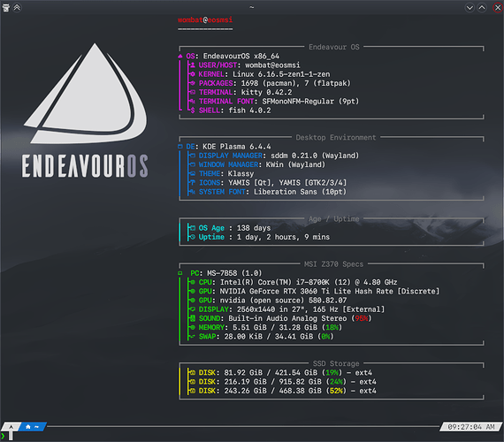
Task: Click the prompt's leading gray segment
Action: pyautogui.click(x=11, y=427)
